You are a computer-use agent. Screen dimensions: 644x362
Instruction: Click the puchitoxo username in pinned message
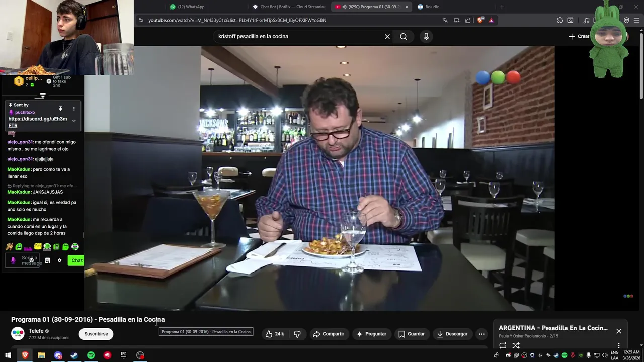(x=25, y=112)
